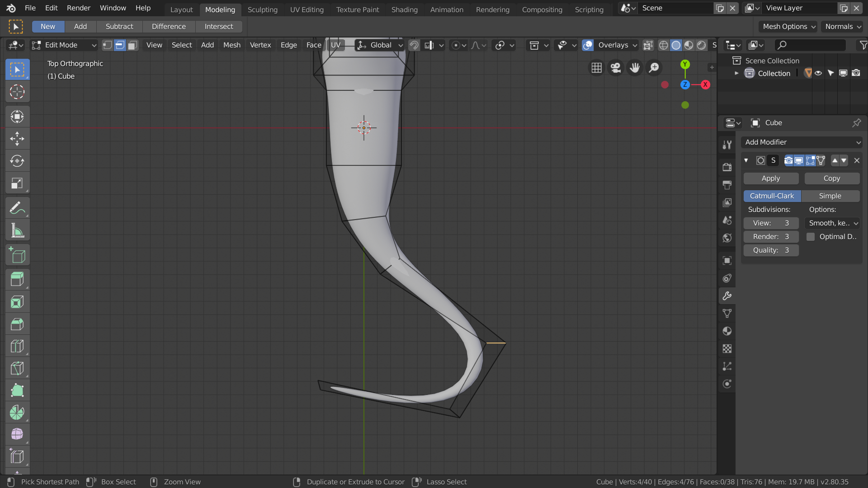Select the Loop Cut tool

pyautogui.click(x=17, y=346)
